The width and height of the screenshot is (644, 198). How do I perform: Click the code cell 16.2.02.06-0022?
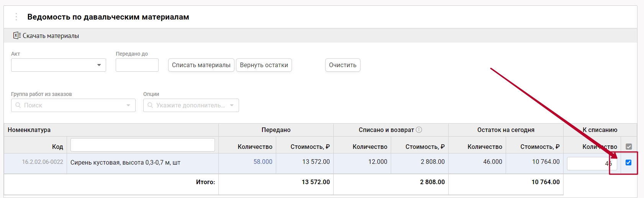pos(43,162)
